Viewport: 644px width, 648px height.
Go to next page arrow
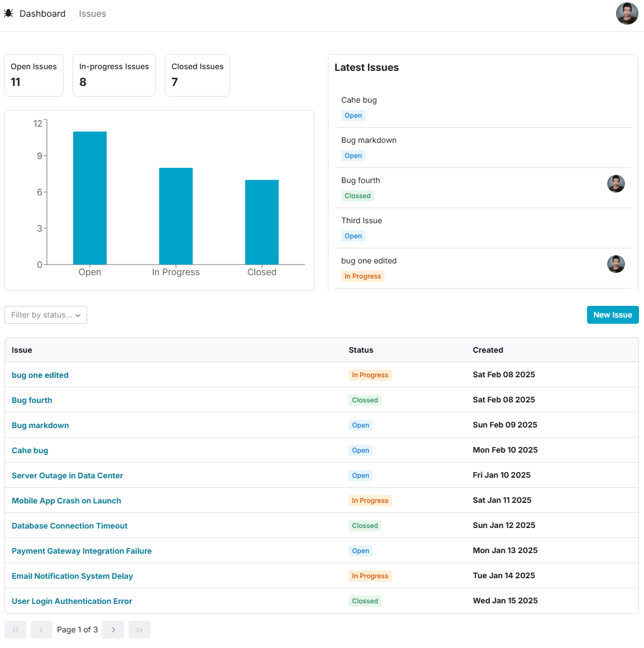[x=113, y=630]
